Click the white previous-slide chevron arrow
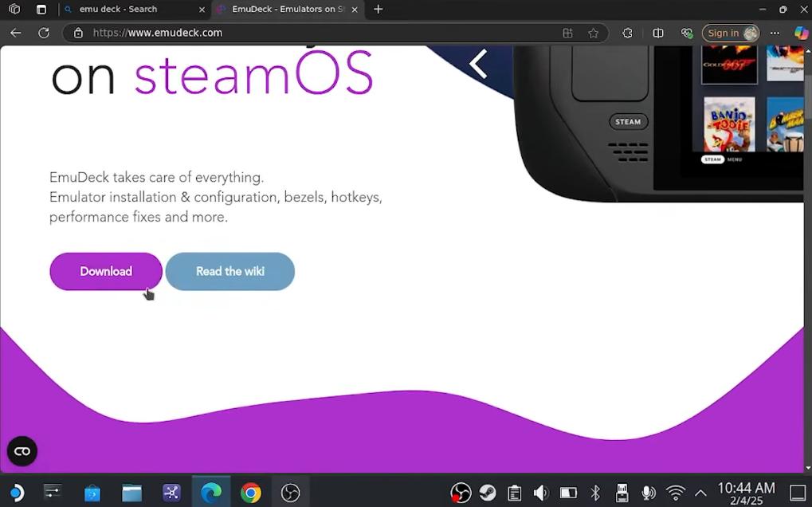Viewport: 812px width, 507px height. pyautogui.click(x=477, y=64)
